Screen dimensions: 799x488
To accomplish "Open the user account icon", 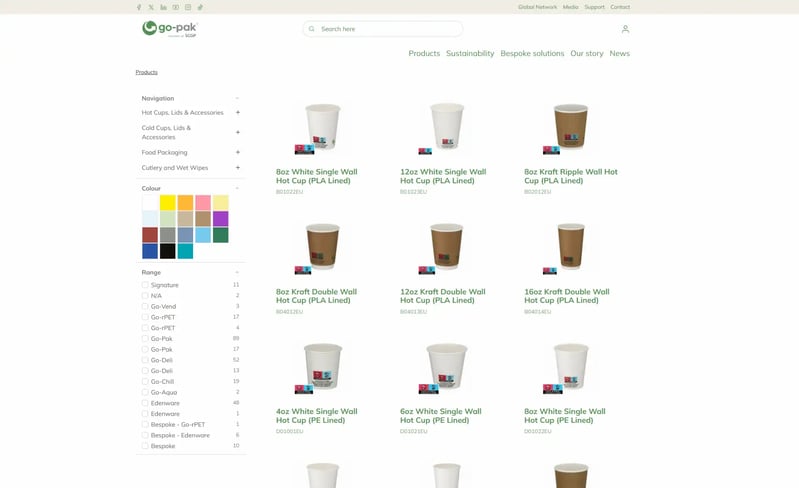I will [625, 29].
